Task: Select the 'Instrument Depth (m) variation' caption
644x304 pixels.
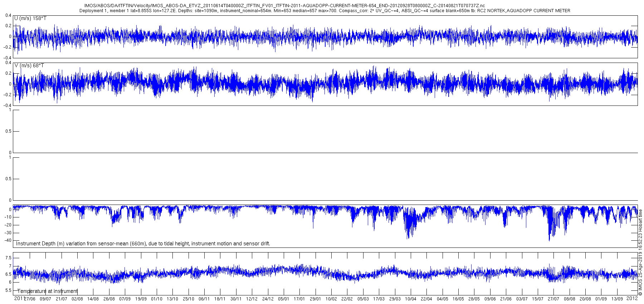Action: point(143,244)
